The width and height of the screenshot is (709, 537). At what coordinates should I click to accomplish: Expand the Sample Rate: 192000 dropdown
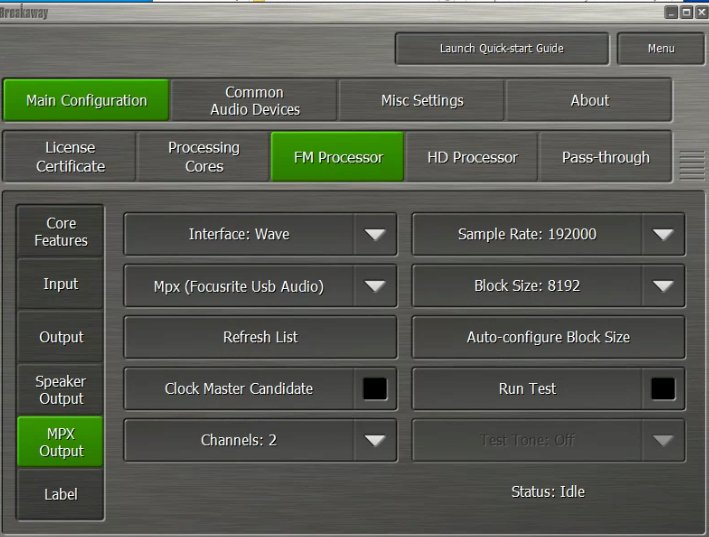(x=662, y=235)
